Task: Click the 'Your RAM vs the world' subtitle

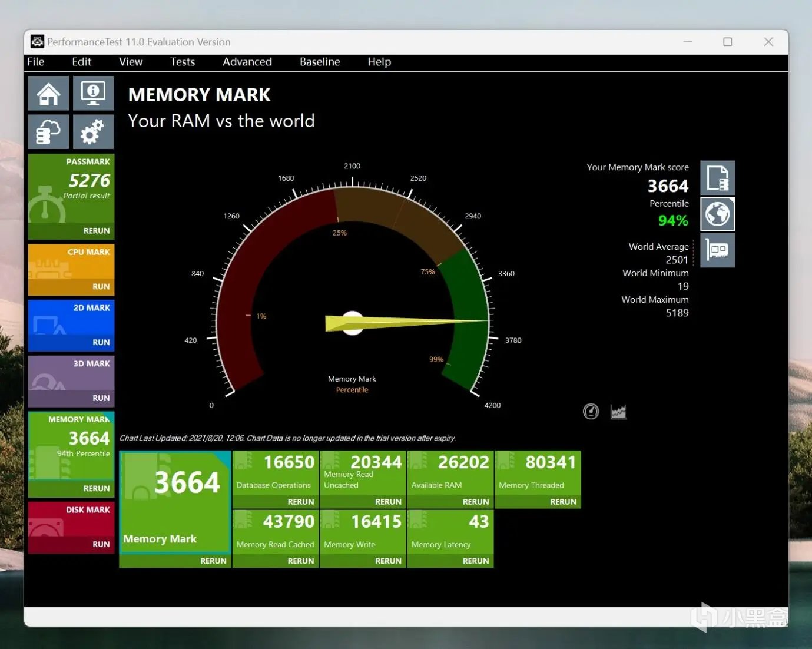Action: pyautogui.click(x=221, y=121)
